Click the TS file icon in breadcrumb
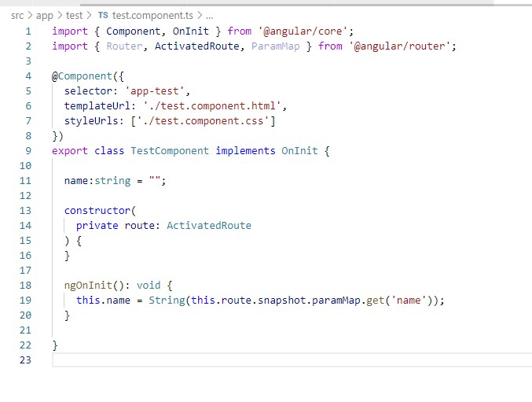Viewport: 532px width, 402px height. [103, 16]
